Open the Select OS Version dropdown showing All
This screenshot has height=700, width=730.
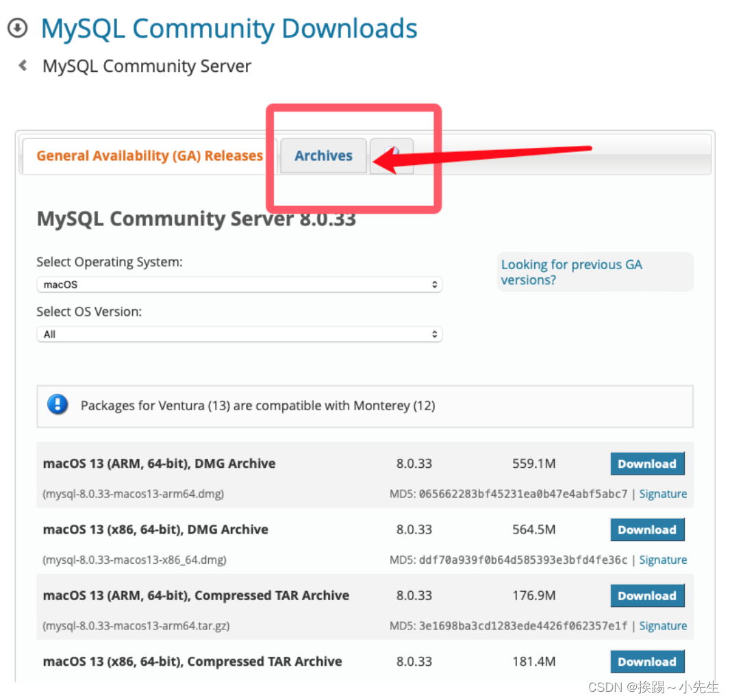(x=239, y=334)
